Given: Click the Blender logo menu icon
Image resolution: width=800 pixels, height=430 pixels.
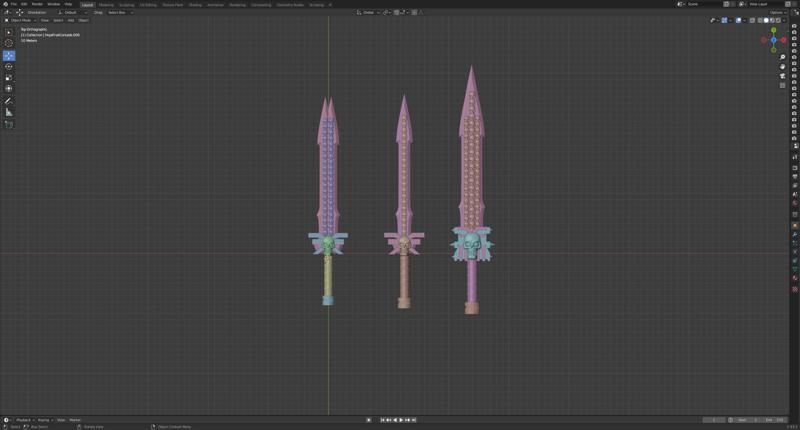Looking at the screenshot, I should 6,4.
